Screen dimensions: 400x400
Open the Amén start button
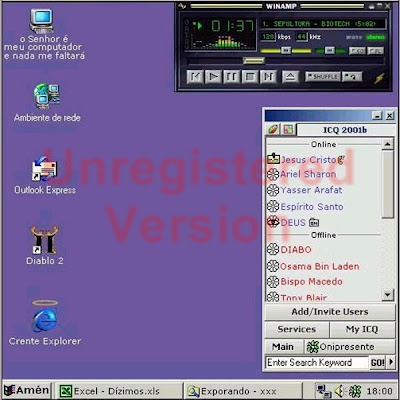click(x=27, y=390)
